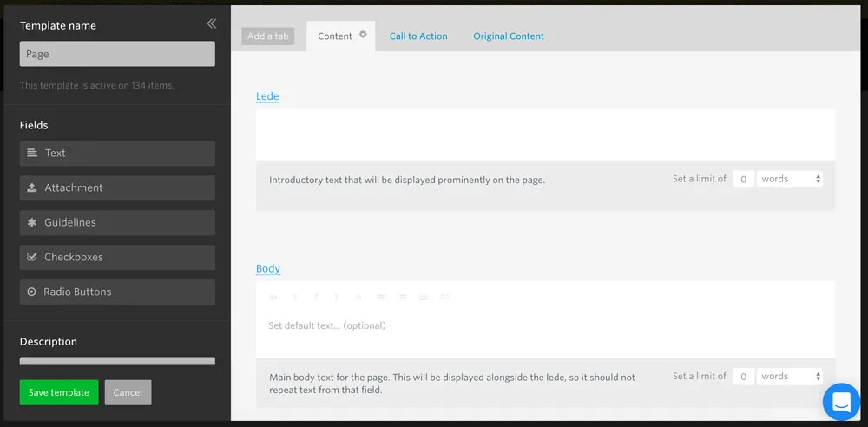
Task: Collapse the sidebar with the double chevron
Action: pos(211,24)
